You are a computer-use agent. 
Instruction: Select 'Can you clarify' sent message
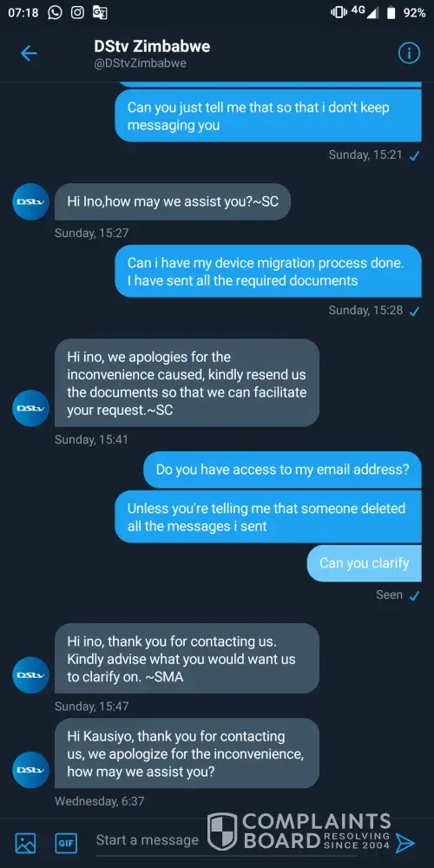[x=365, y=563]
